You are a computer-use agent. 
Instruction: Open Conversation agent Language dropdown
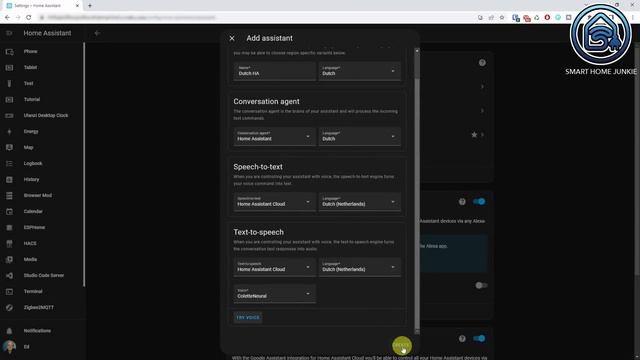click(360, 136)
